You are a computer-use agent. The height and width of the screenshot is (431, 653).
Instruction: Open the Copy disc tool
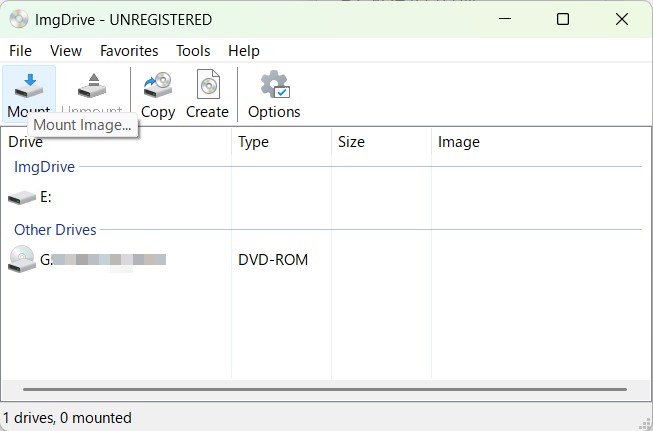[x=158, y=85]
